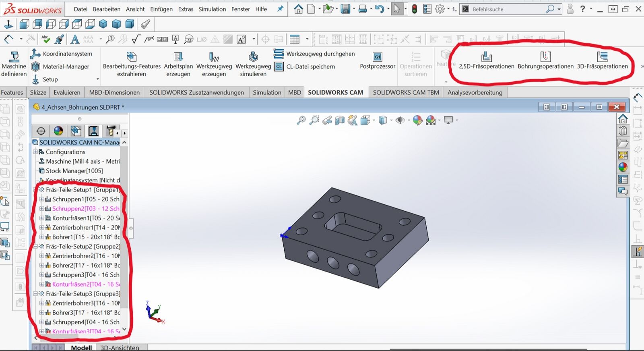Open the Postprozessor tool
The width and height of the screenshot is (644, 351).
coord(377,57)
